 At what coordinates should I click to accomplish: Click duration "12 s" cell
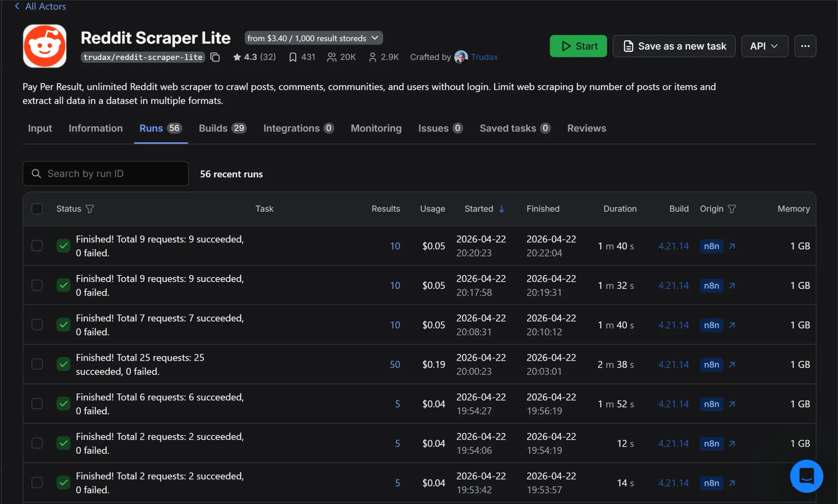(x=625, y=443)
